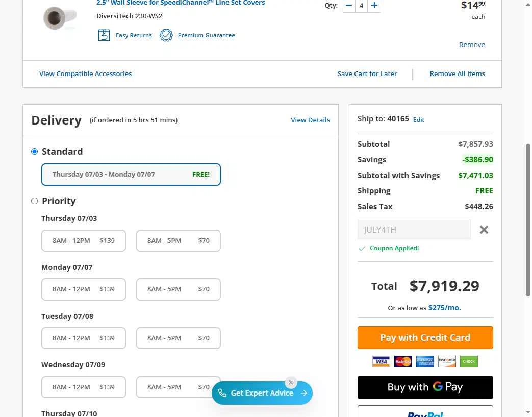Select the Standard delivery radio button
The image size is (532, 417).
(x=34, y=152)
